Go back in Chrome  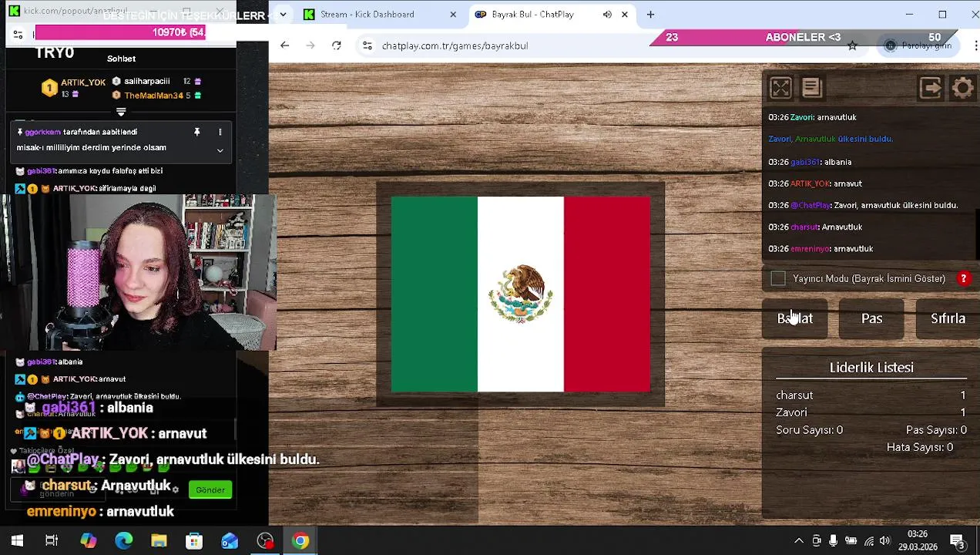pyautogui.click(x=285, y=45)
